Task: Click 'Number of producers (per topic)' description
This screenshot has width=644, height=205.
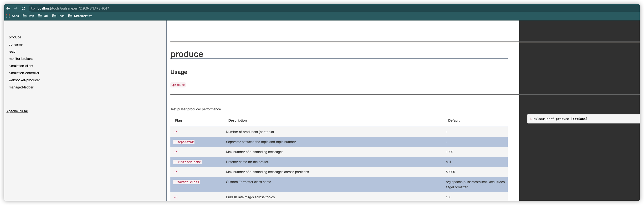Action: pos(250,132)
